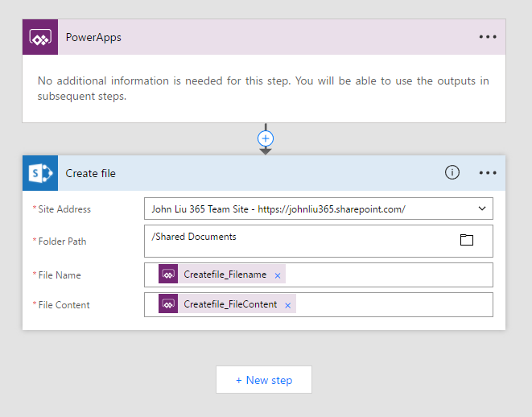The image size is (532, 417).
Task: Expand the Site Address dropdown
Action: (482, 209)
